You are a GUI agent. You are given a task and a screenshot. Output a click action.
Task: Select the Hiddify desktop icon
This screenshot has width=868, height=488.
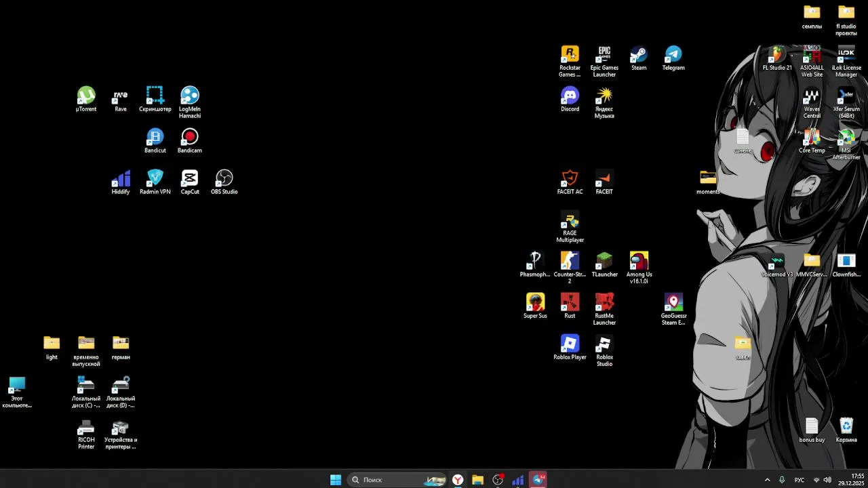pyautogui.click(x=121, y=182)
